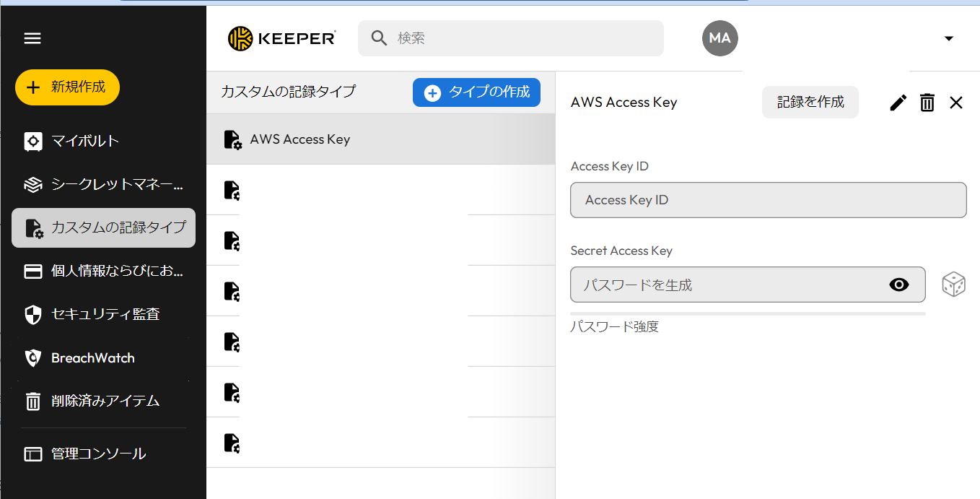Open the セキュリティ監査 panel
980x499 pixels.
87,314
